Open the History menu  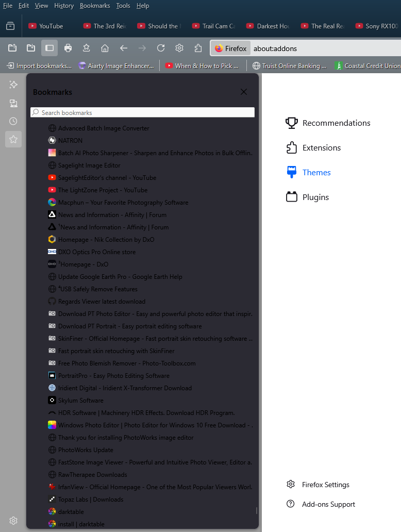point(64,6)
